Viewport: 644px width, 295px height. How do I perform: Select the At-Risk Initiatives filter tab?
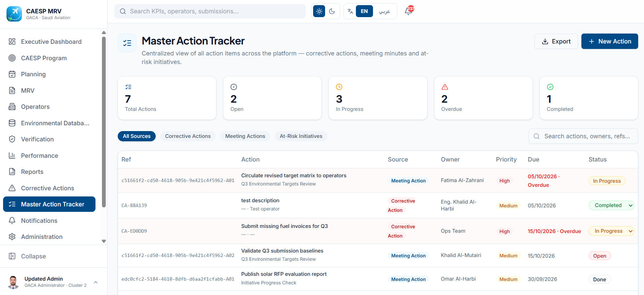click(301, 136)
